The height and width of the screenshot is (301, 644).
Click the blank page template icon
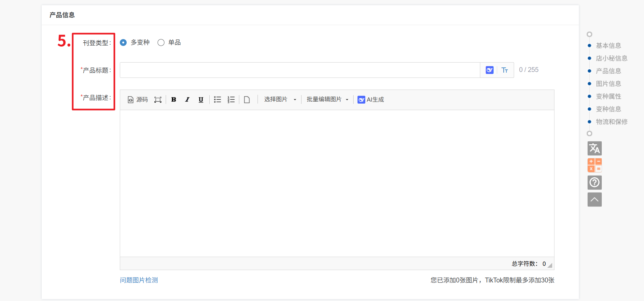(x=247, y=100)
